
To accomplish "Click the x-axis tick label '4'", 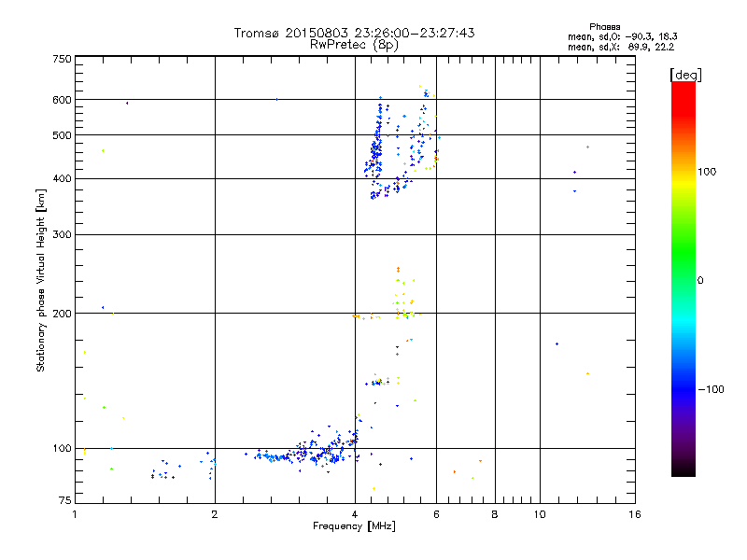I will (355, 514).
